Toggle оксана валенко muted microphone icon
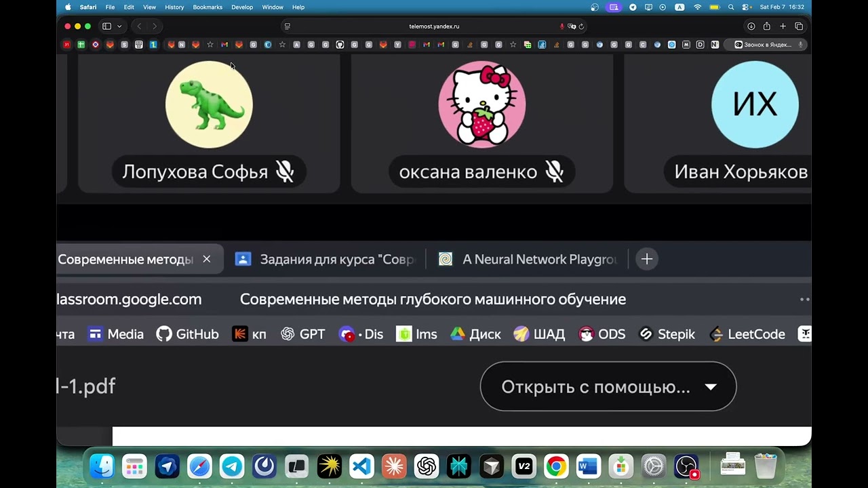This screenshot has width=868, height=488. [x=555, y=172]
